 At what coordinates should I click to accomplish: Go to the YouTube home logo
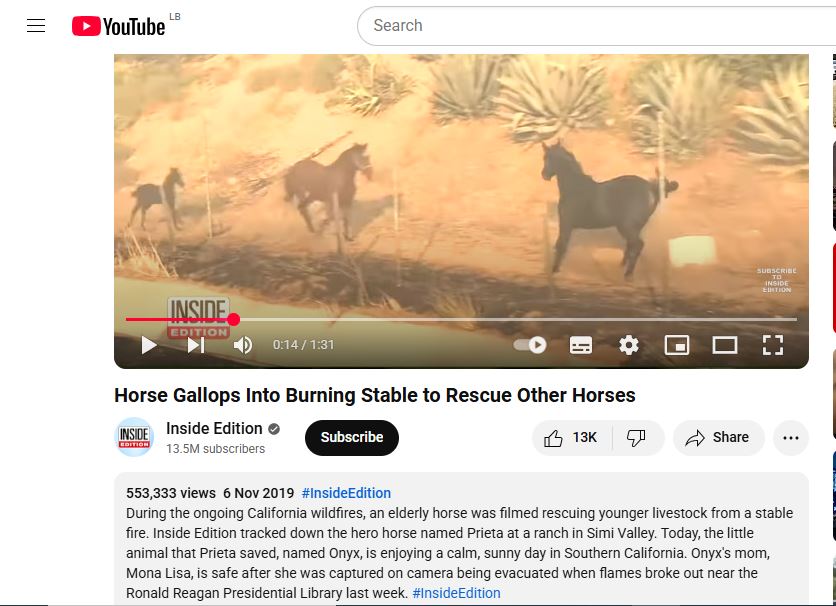118,26
